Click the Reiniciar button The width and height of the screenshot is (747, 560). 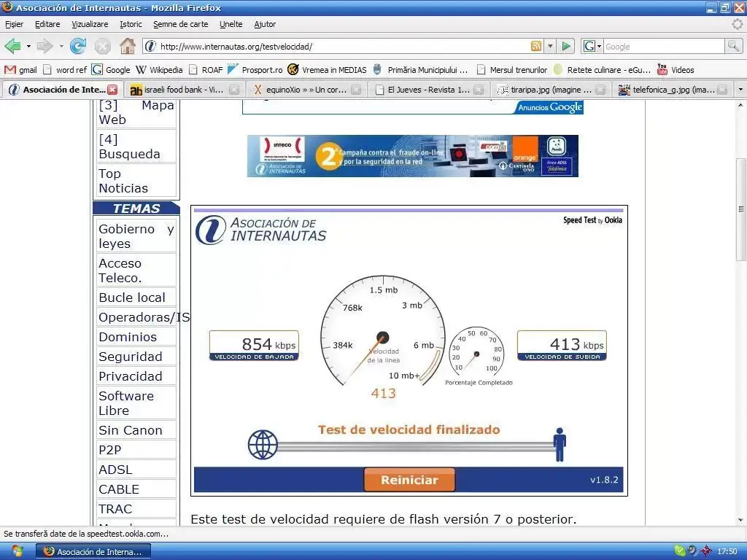(409, 480)
